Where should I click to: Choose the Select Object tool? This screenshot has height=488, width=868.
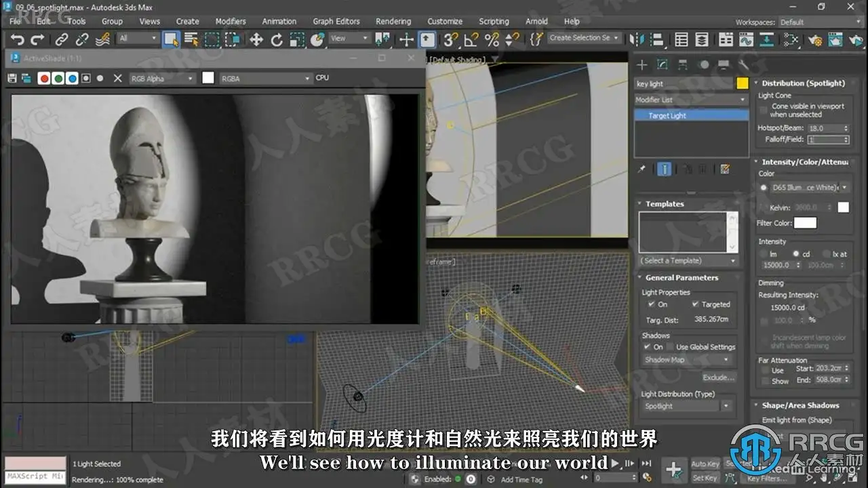[x=171, y=39]
